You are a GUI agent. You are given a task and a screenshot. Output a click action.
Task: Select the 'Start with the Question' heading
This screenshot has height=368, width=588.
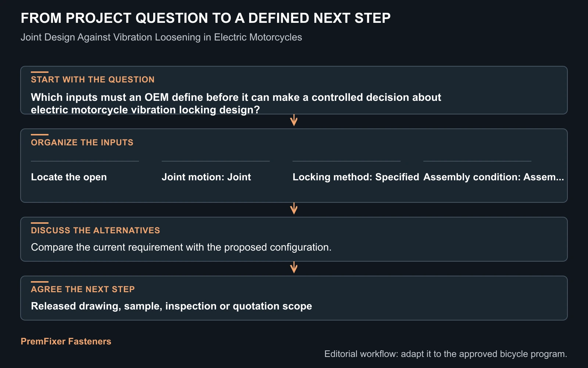coord(93,79)
